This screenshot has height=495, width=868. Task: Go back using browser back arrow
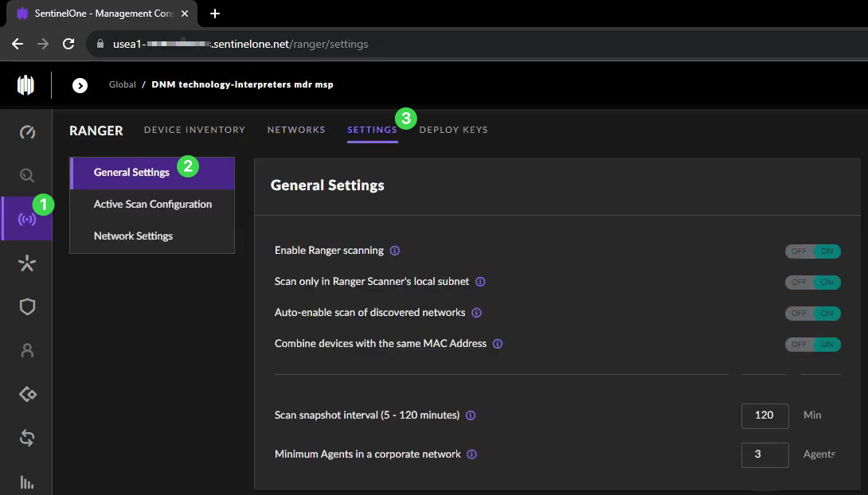(x=18, y=44)
